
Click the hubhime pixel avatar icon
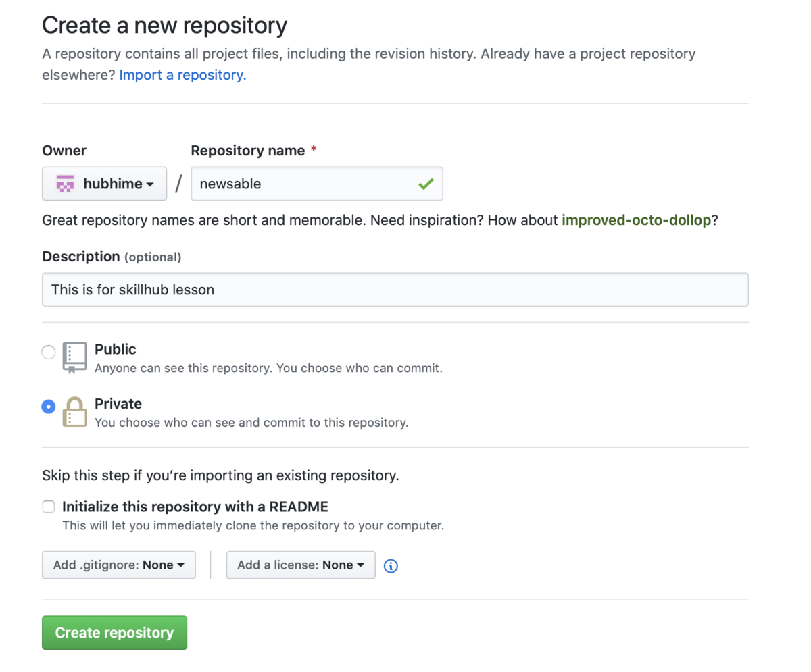click(65, 184)
